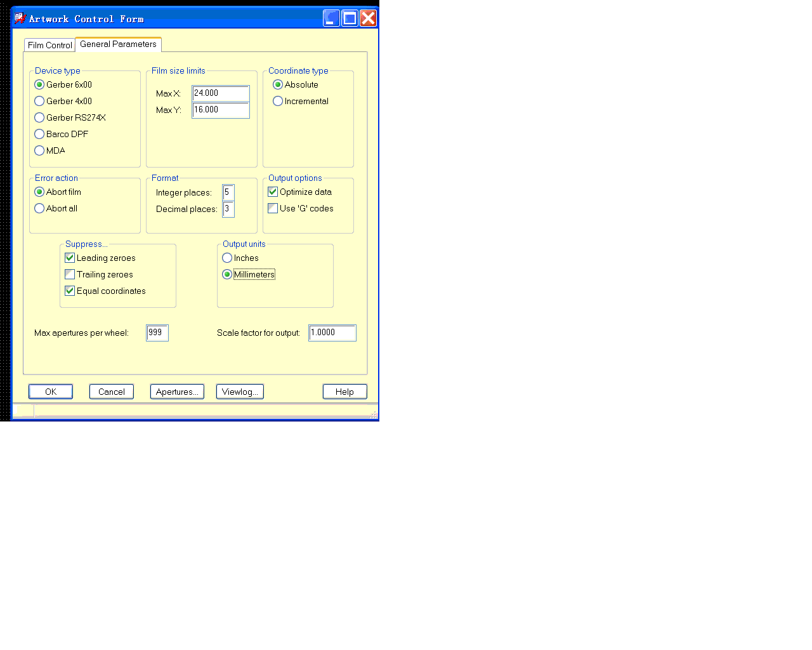
Task: Click the Decimal places field
Action: point(228,209)
